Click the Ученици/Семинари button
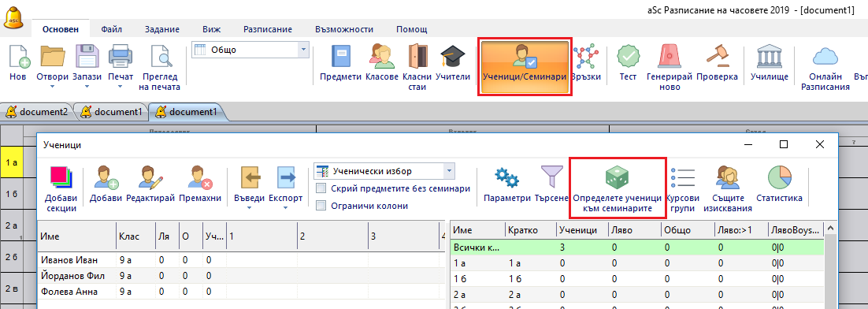This screenshot has height=309, width=868. pos(525,68)
